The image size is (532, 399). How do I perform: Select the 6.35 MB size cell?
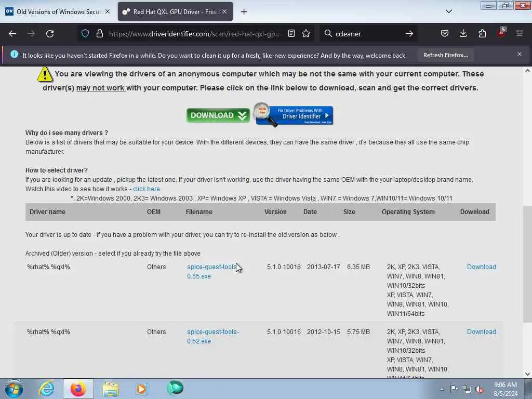tap(358, 267)
